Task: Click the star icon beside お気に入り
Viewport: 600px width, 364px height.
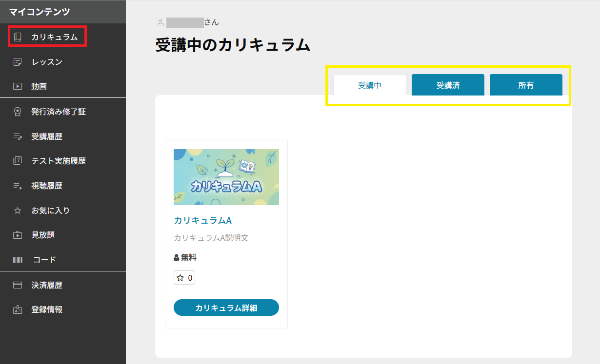Action: tap(18, 211)
